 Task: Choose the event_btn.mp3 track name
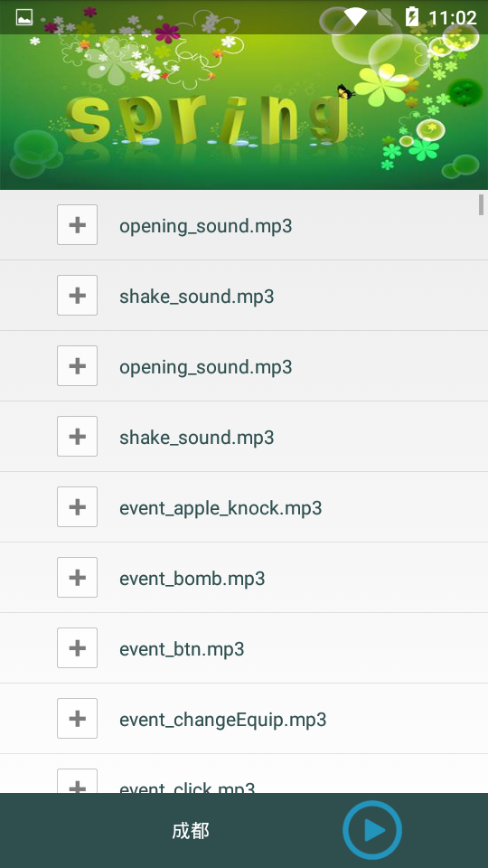pos(182,649)
